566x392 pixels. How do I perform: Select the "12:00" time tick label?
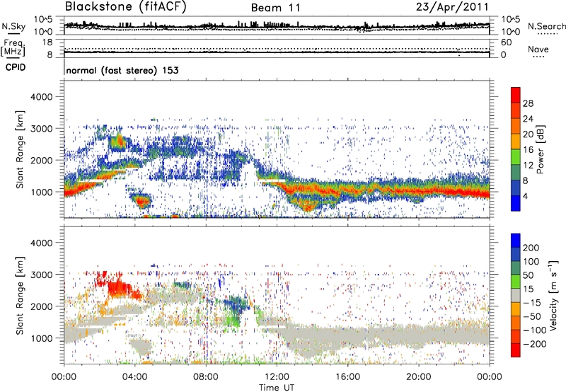[277, 377]
